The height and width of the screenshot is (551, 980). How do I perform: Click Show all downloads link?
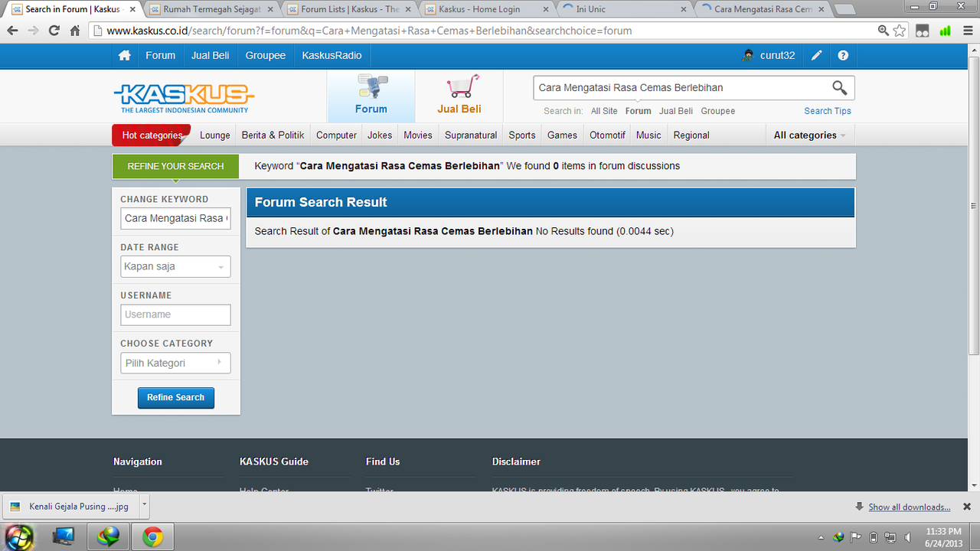coord(910,507)
